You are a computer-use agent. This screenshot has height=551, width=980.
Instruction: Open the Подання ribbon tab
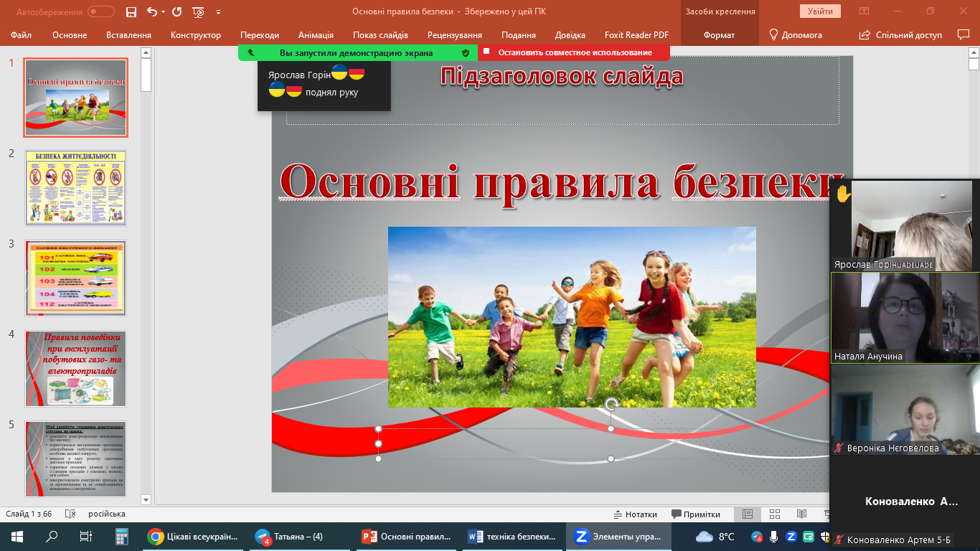pyautogui.click(x=519, y=35)
